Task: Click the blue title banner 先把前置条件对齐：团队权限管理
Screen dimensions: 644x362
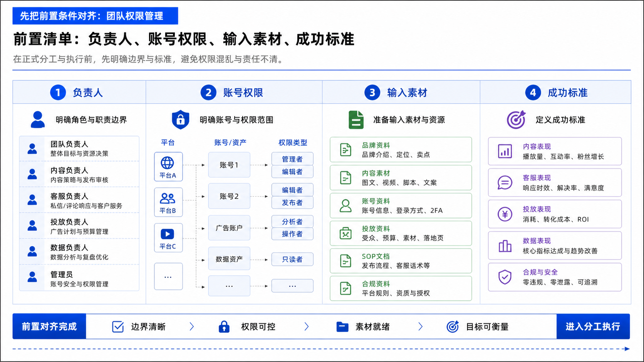Action: click(95, 16)
